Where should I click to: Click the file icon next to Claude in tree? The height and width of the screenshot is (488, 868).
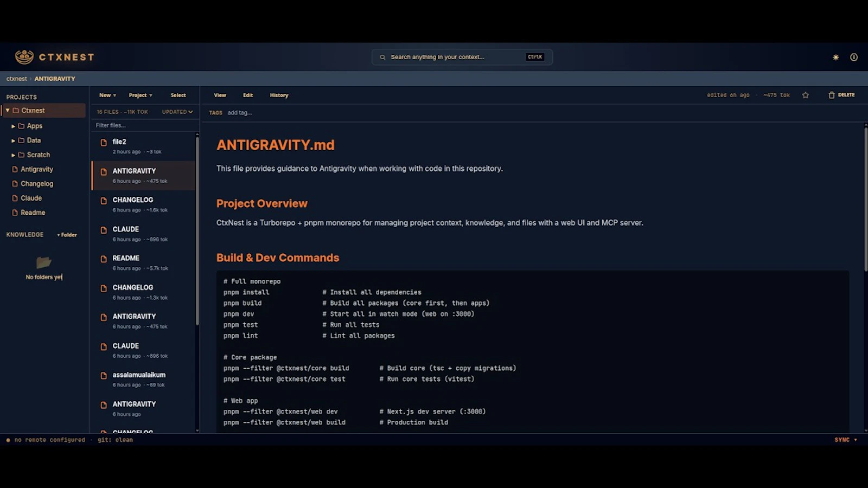pyautogui.click(x=15, y=198)
